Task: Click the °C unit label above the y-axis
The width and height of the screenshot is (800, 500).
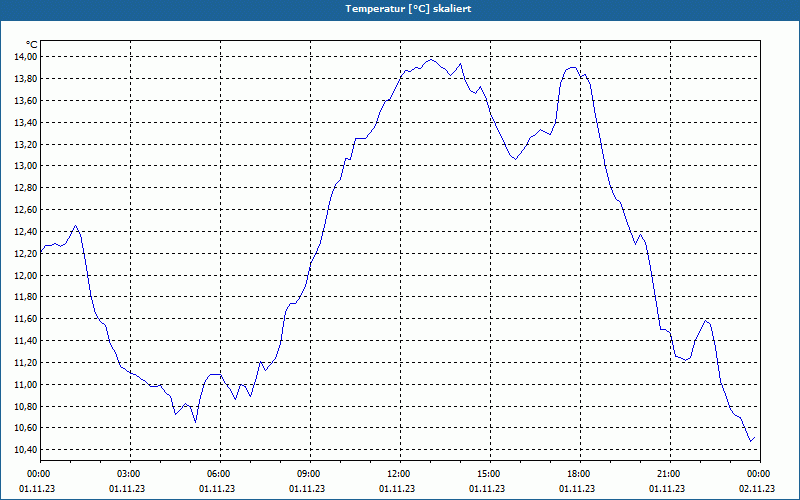Action: (32, 45)
